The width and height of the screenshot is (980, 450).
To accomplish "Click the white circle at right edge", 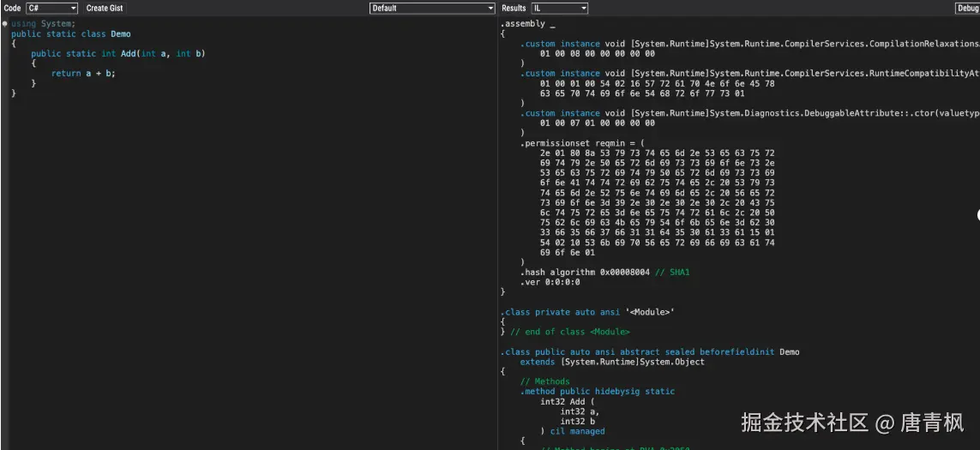I will point(977,214).
